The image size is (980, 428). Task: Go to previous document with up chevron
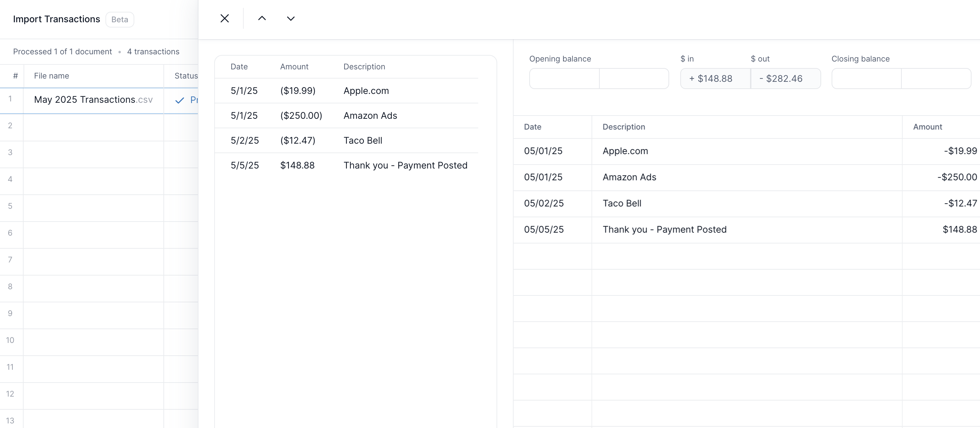coord(262,18)
